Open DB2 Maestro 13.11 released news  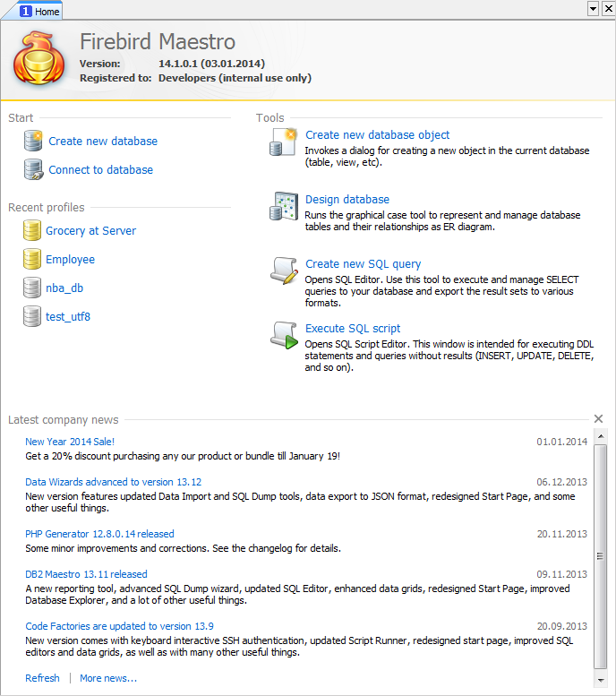(86, 574)
